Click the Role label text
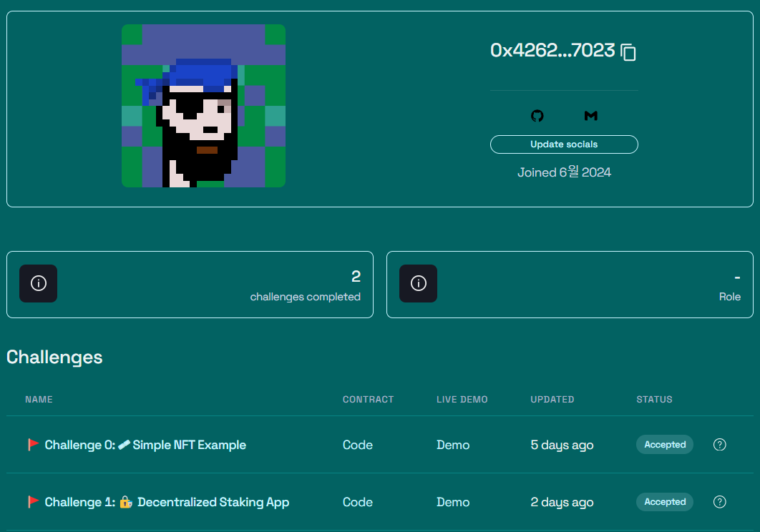The width and height of the screenshot is (760, 532). (x=730, y=297)
